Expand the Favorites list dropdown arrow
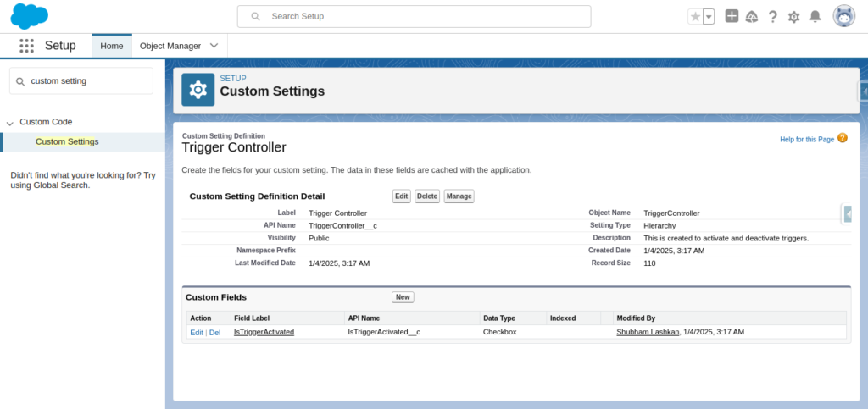868x409 pixels. pos(709,17)
